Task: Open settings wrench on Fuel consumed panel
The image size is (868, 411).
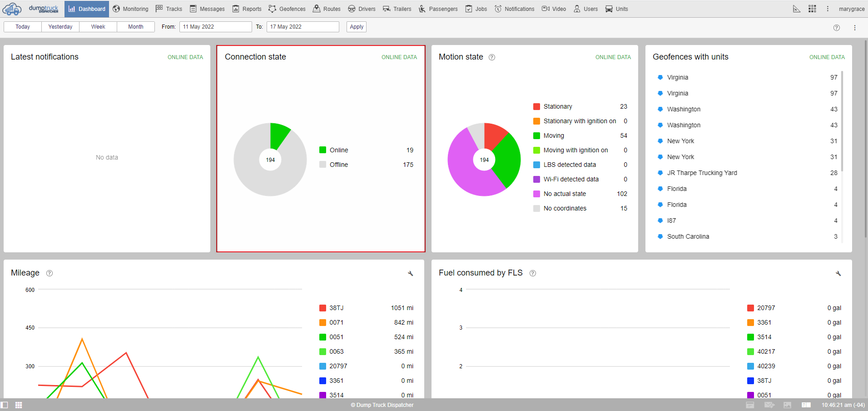Action: click(x=838, y=273)
